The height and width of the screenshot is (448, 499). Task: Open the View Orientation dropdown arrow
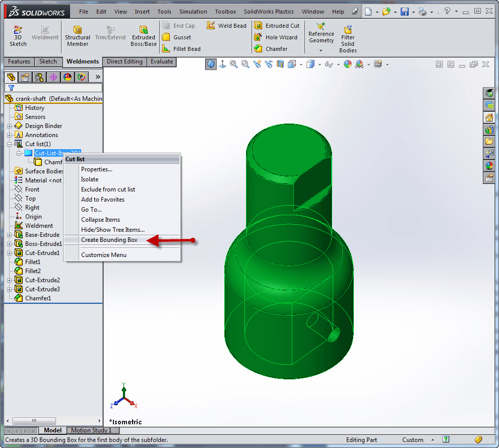(x=301, y=65)
